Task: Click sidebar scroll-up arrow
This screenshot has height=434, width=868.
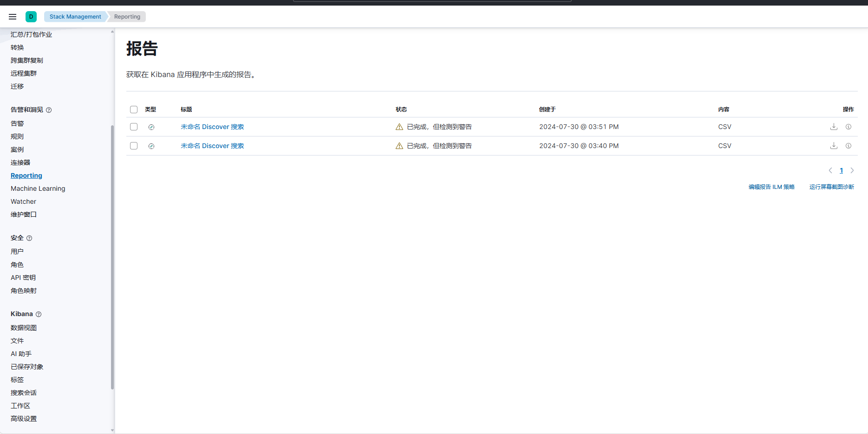Action: point(112,32)
